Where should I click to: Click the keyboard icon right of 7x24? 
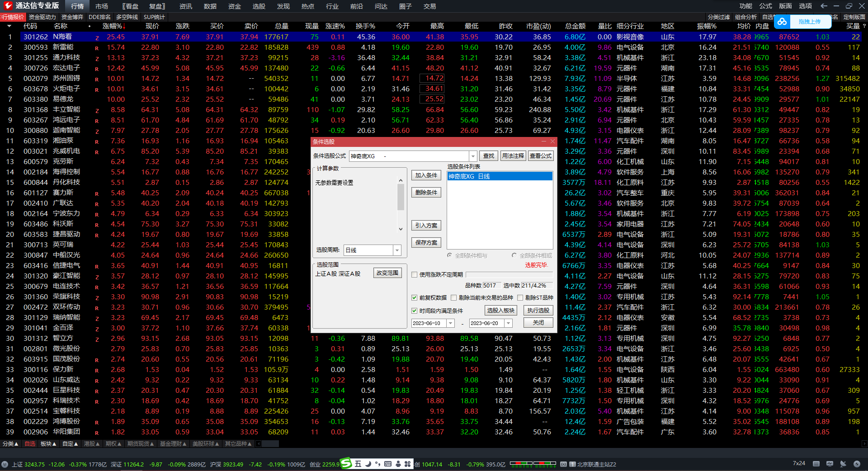click(816, 464)
